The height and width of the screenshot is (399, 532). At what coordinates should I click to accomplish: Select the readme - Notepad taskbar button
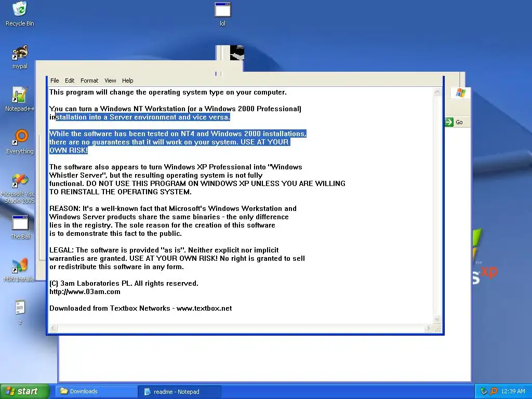click(x=180, y=392)
